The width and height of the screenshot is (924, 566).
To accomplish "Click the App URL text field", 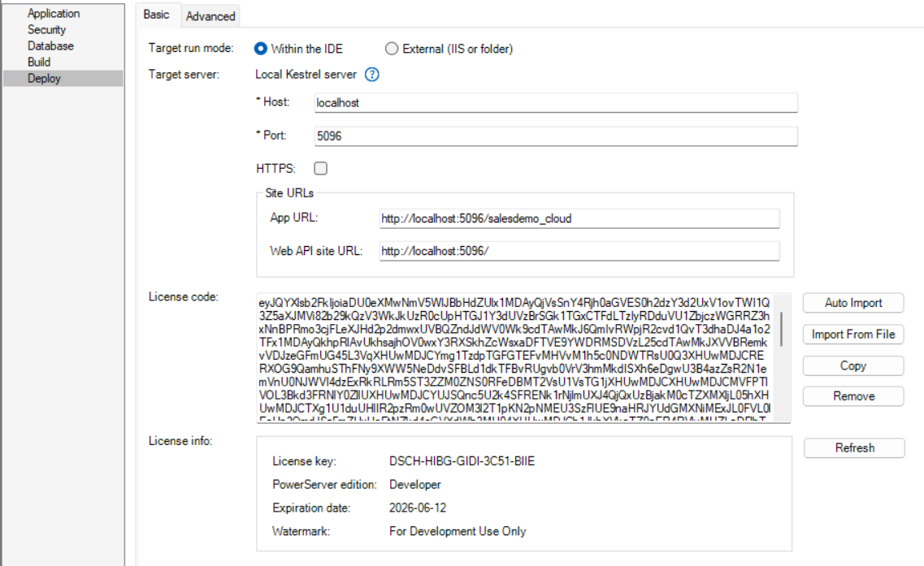I will click(x=579, y=218).
